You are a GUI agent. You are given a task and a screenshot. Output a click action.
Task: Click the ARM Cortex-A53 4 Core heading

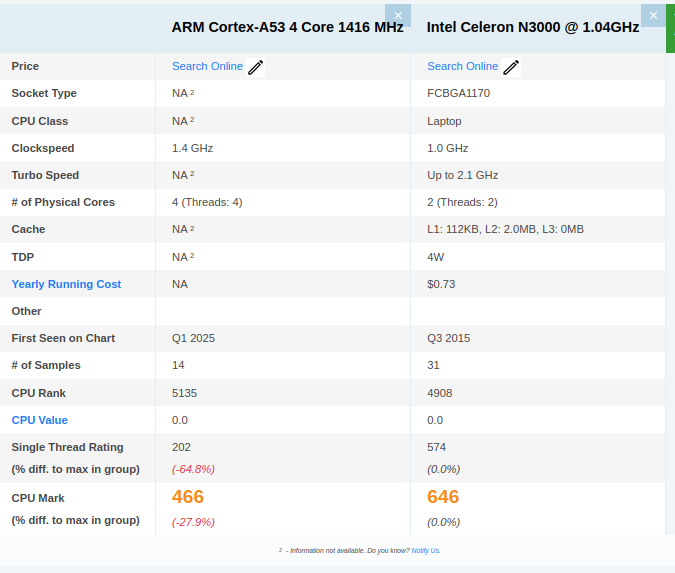click(287, 27)
